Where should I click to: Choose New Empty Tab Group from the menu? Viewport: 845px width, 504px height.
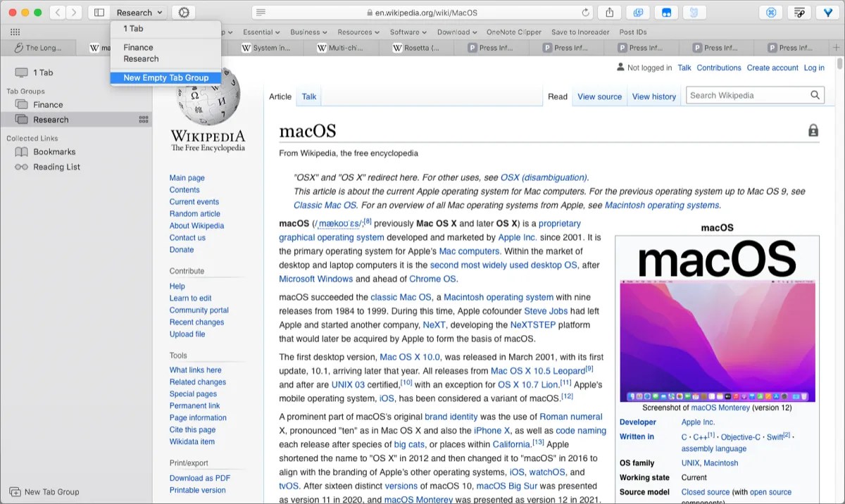tap(165, 77)
